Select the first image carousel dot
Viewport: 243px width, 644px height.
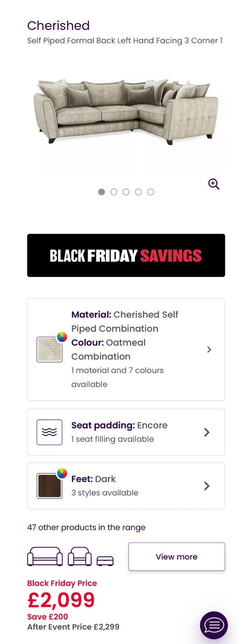pos(102,192)
